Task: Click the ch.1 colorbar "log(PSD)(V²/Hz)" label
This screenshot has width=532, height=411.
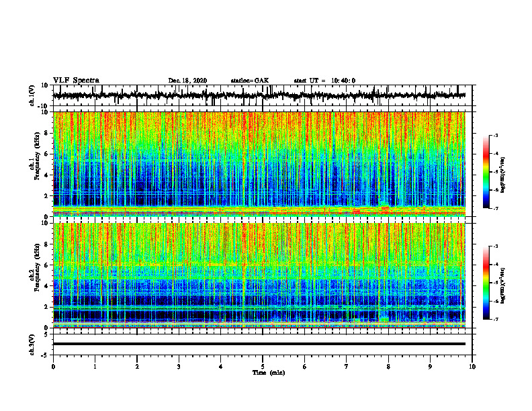Action: pyautogui.click(x=503, y=175)
